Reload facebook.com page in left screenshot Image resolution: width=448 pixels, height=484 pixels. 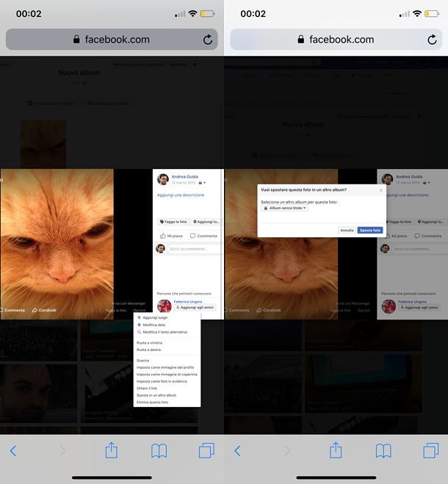pos(208,40)
